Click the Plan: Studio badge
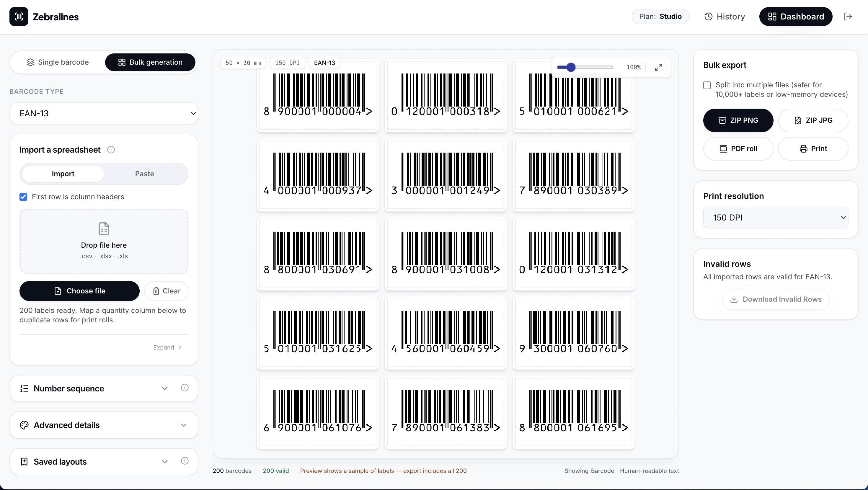 point(660,17)
